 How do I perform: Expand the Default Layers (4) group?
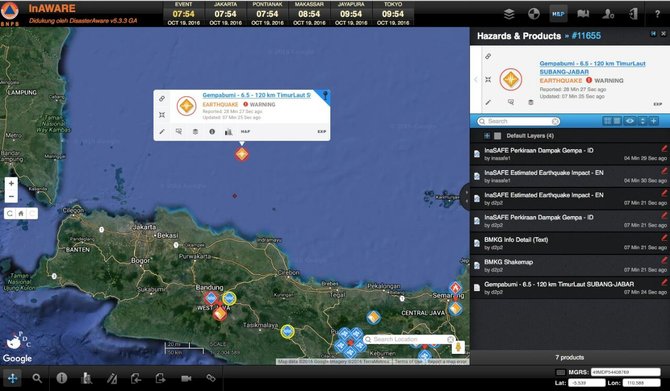tap(487, 136)
